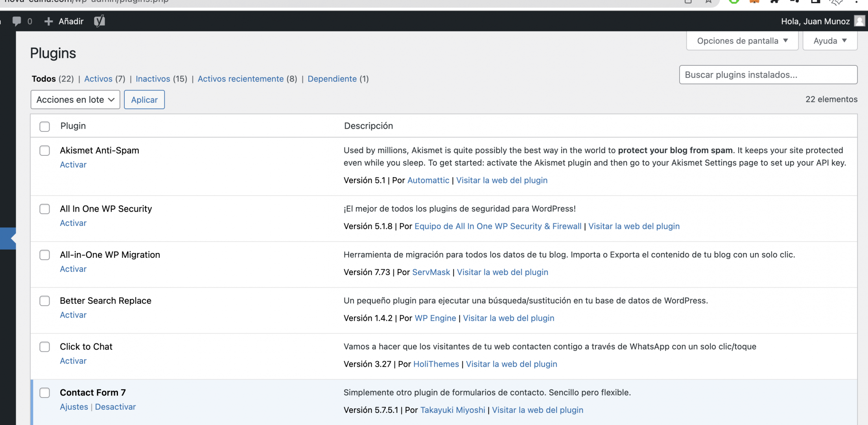Tick the select-all plugins checkbox
Screen dimensions: 868x425
point(45,126)
